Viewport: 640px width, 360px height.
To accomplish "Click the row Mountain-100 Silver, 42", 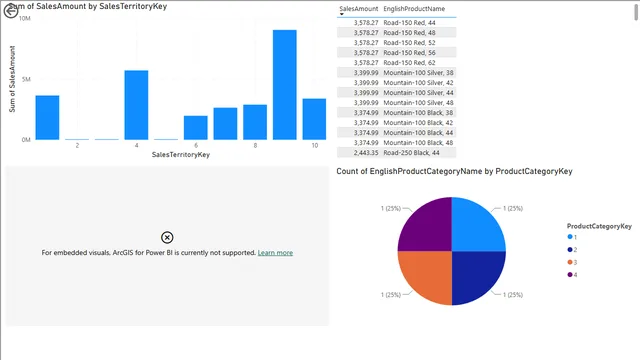I will [x=396, y=82].
